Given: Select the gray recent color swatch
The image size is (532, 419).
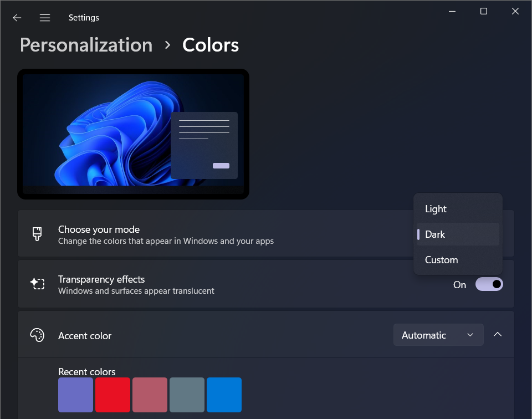Looking at the screenshot, I should (187, 395).
